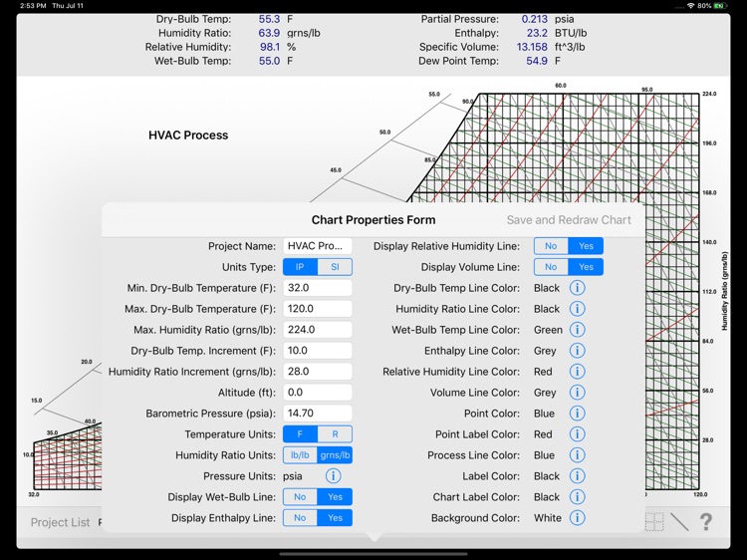Edit the Altitude field
Viewport: 747px width, 560px height.
click(318, 393)
